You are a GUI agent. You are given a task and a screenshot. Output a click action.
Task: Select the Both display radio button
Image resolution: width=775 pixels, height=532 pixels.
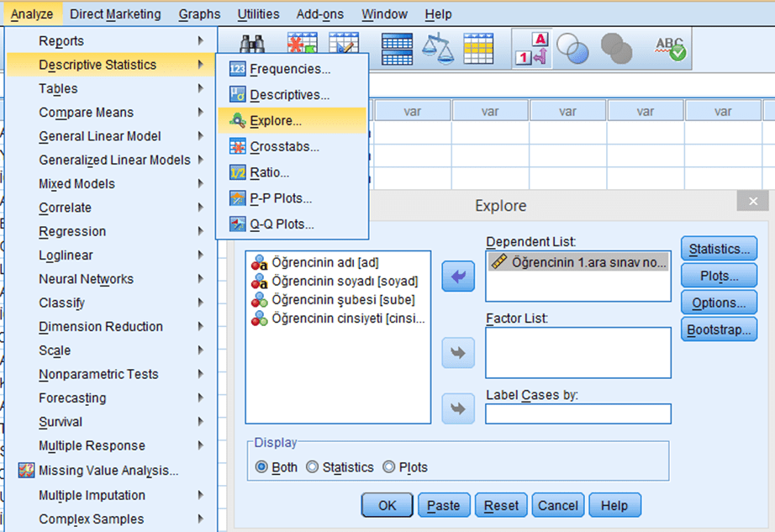[x=261, y=467]
